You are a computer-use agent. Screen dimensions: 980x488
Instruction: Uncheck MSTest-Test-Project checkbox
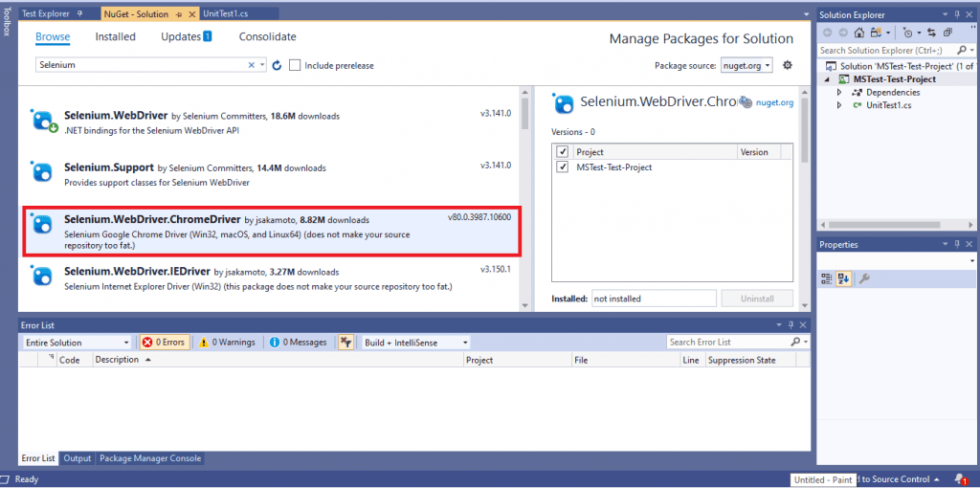563,166
